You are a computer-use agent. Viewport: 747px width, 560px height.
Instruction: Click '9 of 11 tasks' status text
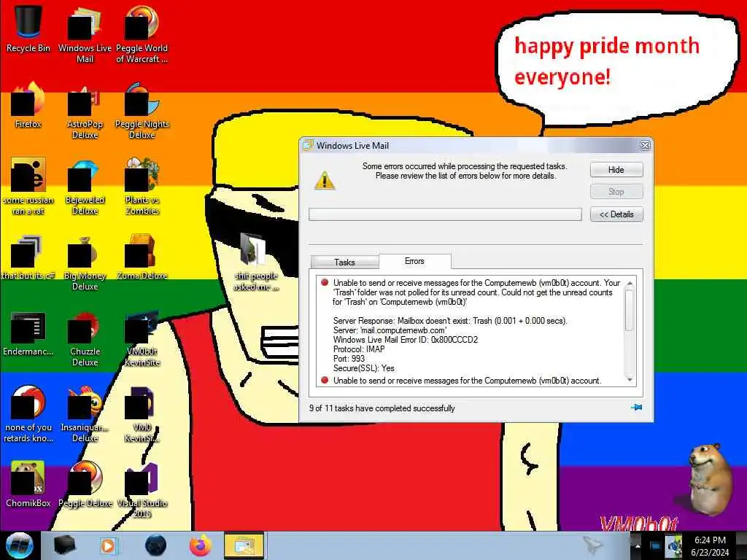click(x=382, y=408)
